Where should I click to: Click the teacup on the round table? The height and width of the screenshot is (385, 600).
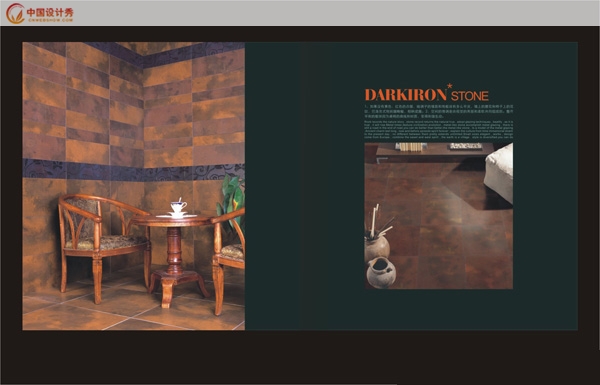(x=178, y=207)
